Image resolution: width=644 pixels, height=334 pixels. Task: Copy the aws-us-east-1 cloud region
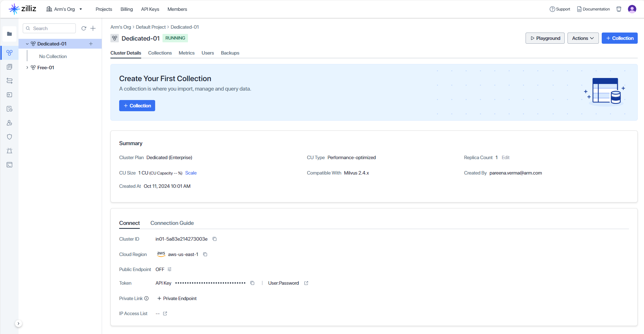205,254
